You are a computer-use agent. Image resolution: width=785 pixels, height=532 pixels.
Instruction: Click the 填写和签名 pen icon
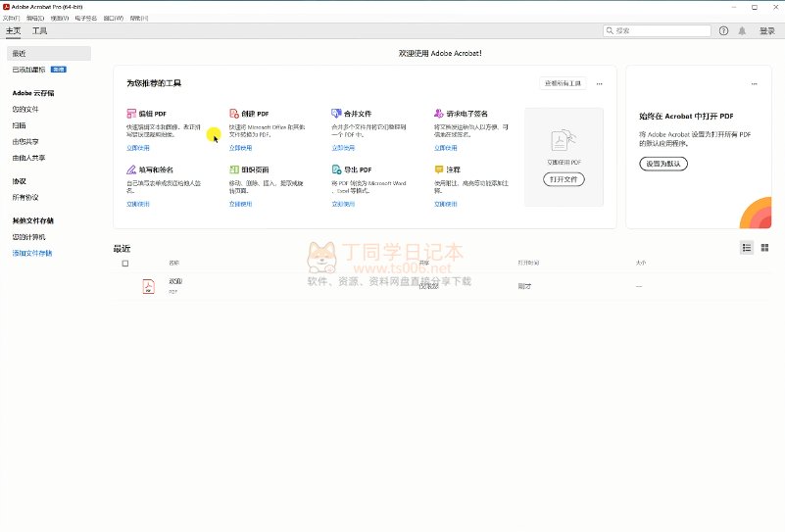[131, 169]
